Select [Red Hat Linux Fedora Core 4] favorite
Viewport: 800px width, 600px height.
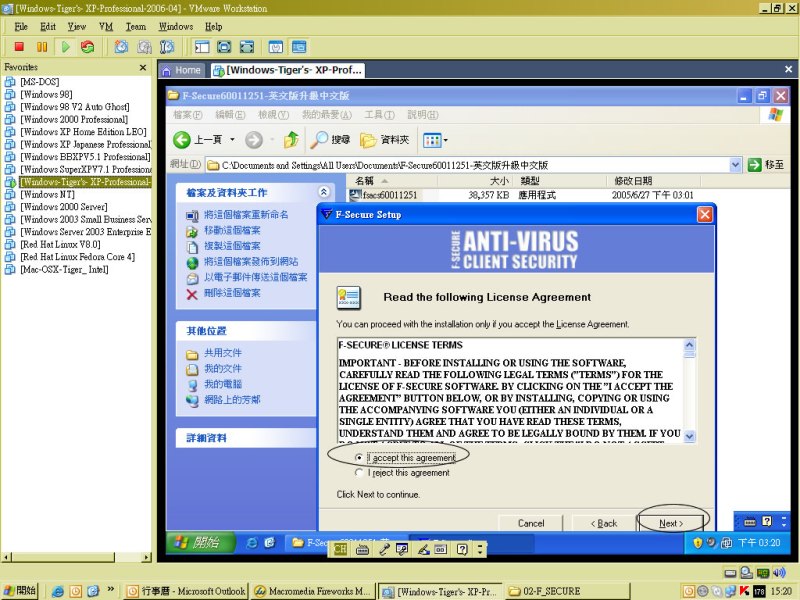(77, 257)
